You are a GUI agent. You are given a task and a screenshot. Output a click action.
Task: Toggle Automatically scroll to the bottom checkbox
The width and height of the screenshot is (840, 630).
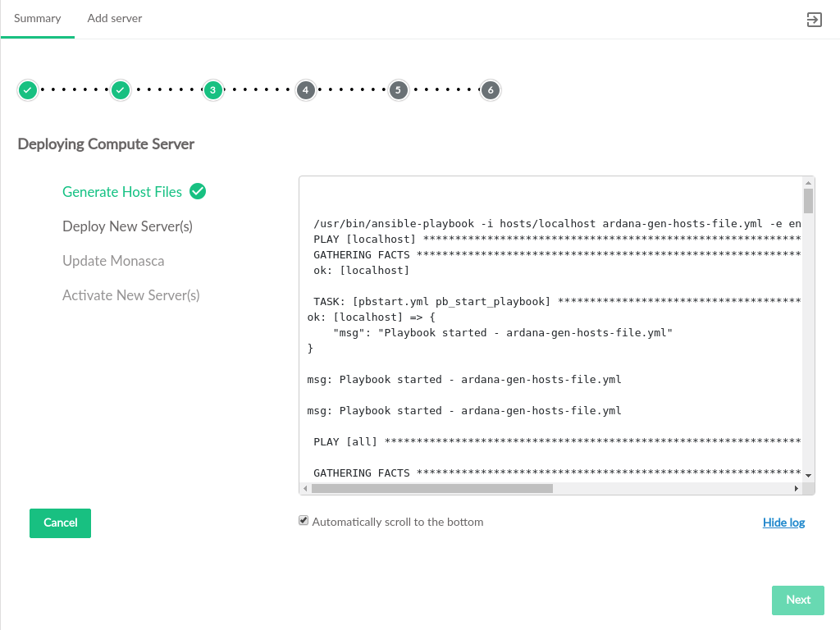[x=304, y=521]
